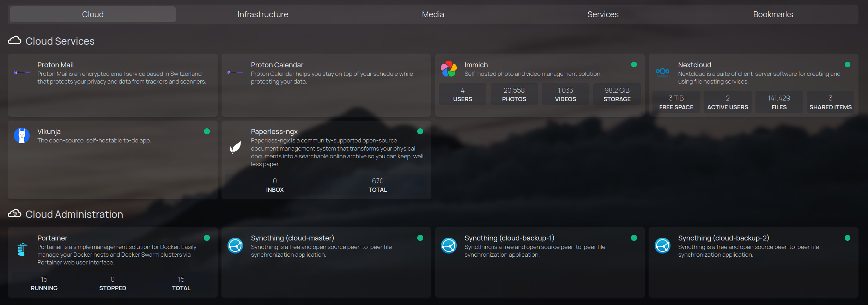Click Portainer 15 TOTAL stat
Viewport: 868px width, 305px height.
click(181, 283)
